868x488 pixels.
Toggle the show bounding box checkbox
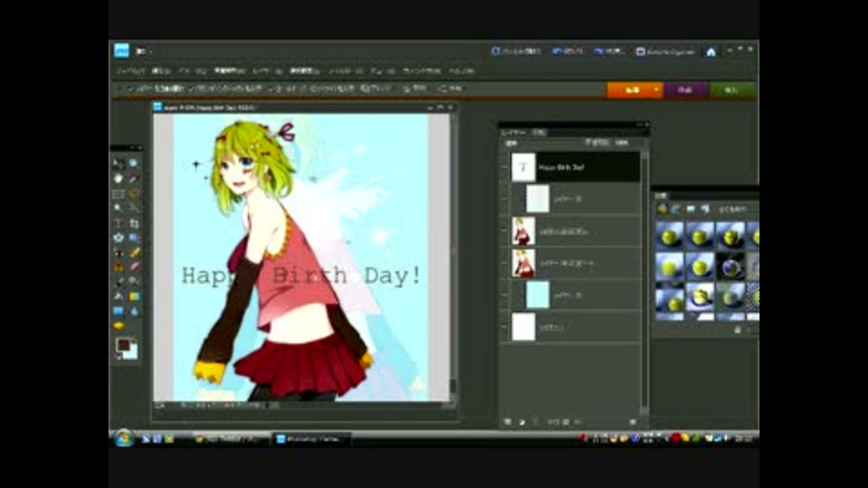click(x=192, y=89)
